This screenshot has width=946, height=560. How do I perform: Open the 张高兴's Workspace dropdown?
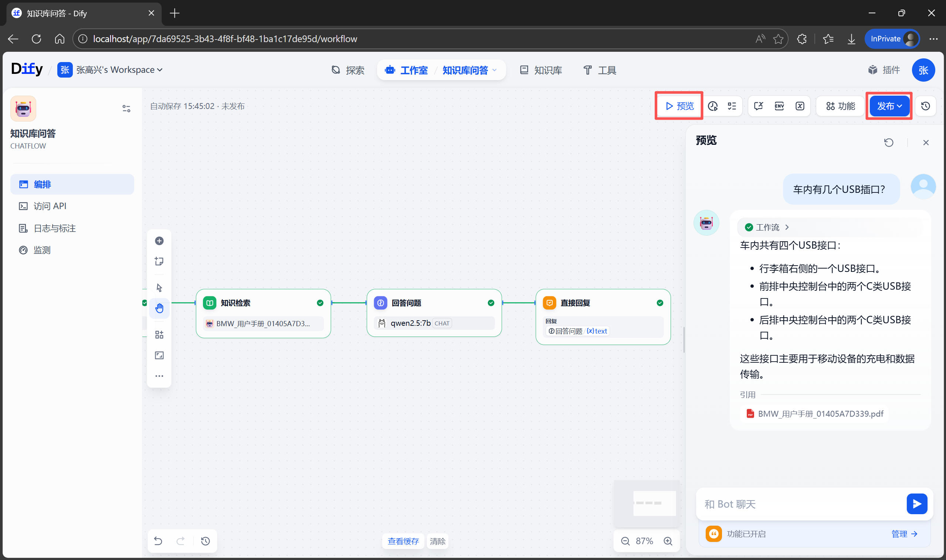[x=118, y=70]
